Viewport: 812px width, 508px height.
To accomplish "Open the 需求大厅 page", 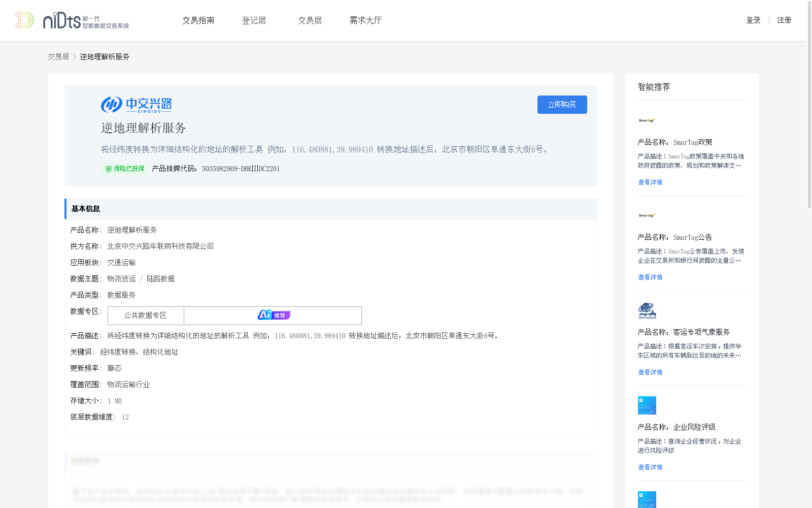I will point(365,20).
